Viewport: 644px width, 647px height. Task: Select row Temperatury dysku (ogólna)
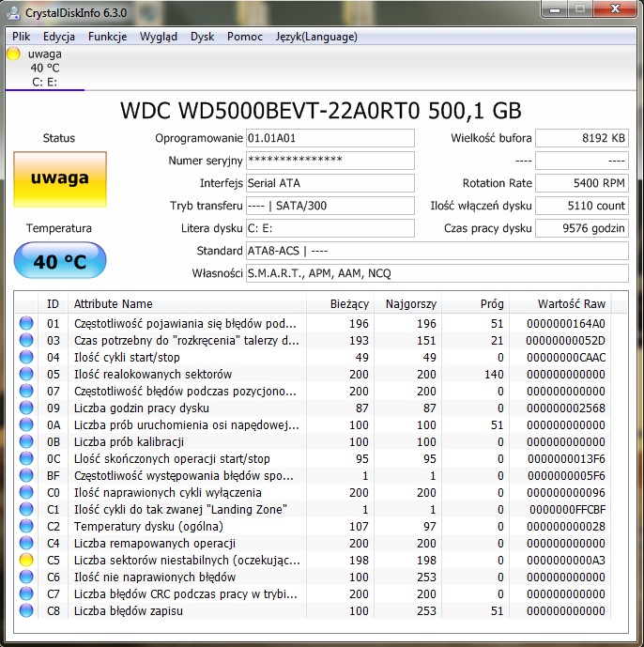pos(314,526)
